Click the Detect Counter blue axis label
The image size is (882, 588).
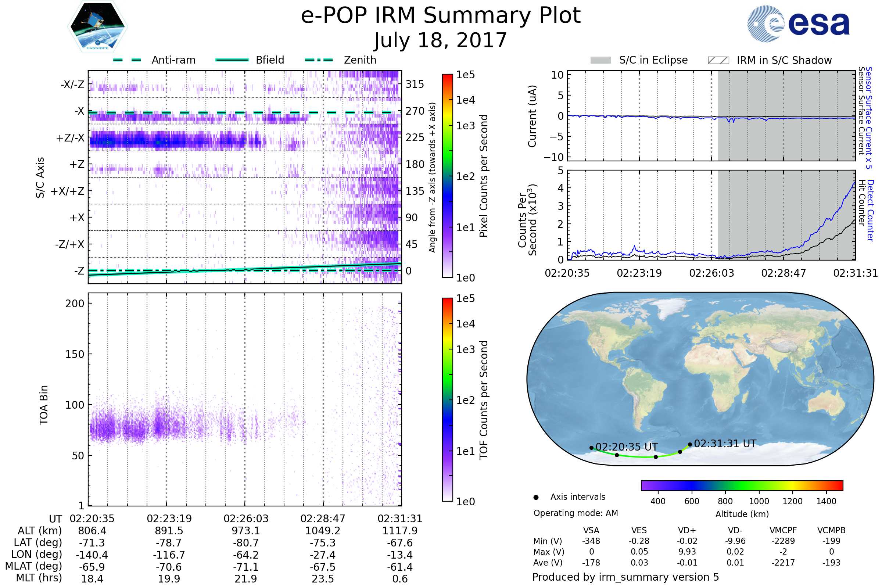(871, 211)
